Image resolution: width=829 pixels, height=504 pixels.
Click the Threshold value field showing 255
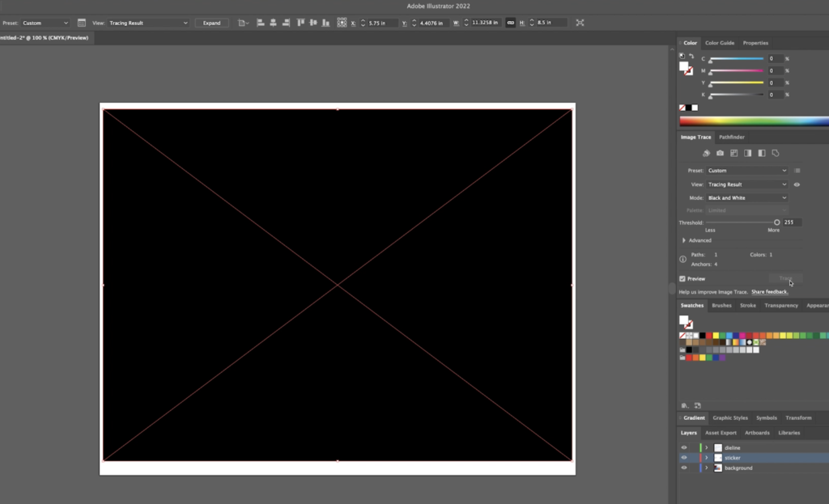[x=792, y=222]
